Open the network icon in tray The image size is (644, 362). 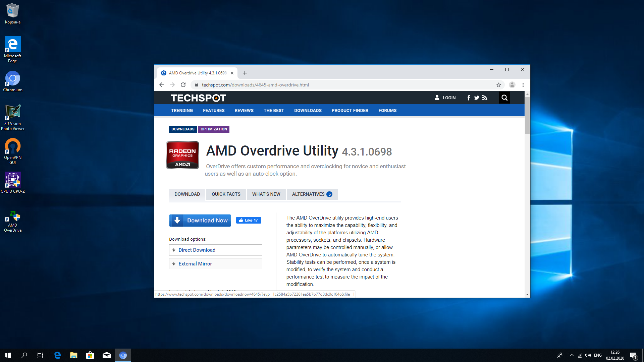[x=580, y=355]
